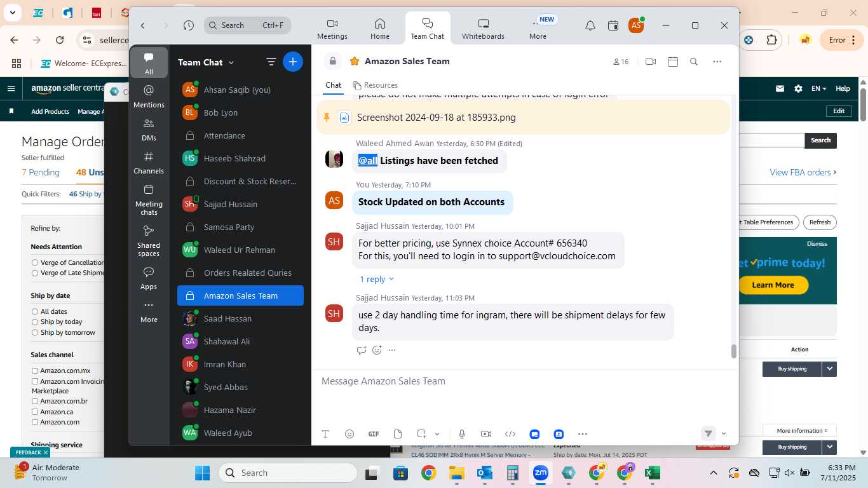Open the GIF picker in composer
This screenshot has width=868, height=488.
click(x=374, y=434)
